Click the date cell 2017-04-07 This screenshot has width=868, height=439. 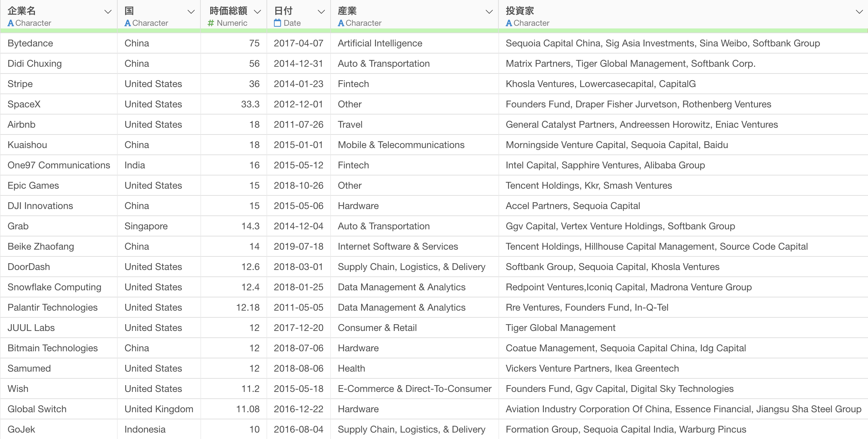tap(299, 43)
